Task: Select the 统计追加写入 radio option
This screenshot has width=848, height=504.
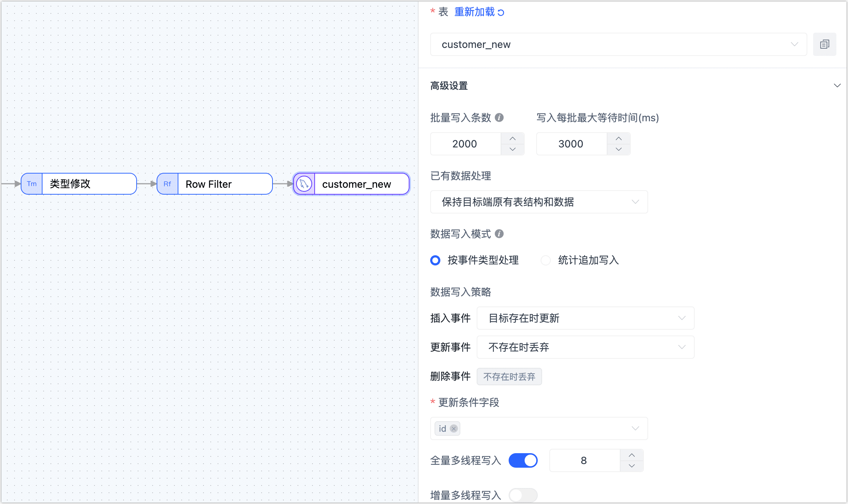Action: [545, 260]
